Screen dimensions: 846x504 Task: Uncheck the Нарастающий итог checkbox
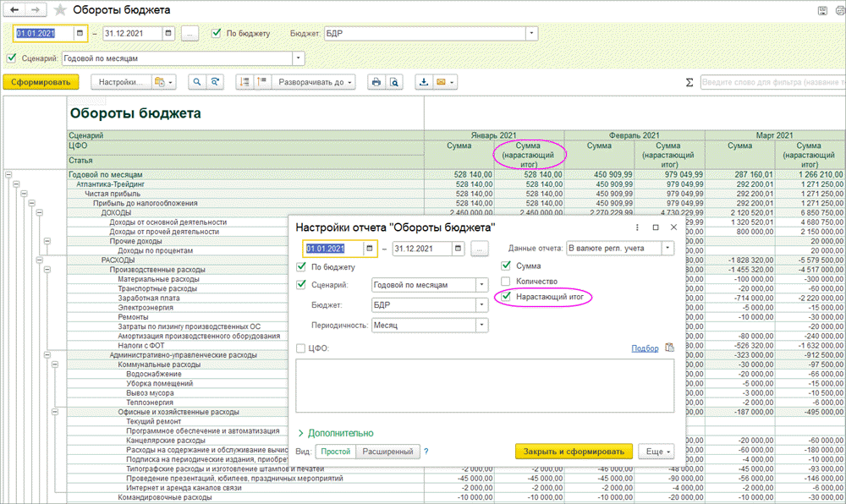tap(507, 297)
